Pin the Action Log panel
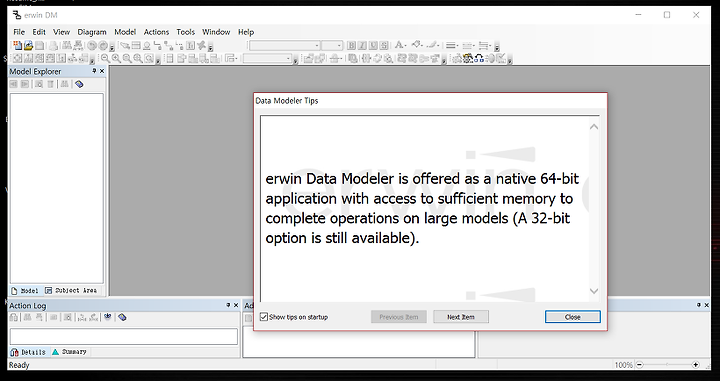Viewport: 720px width, 381px height. pyautogui.click(x=228, y=305)
